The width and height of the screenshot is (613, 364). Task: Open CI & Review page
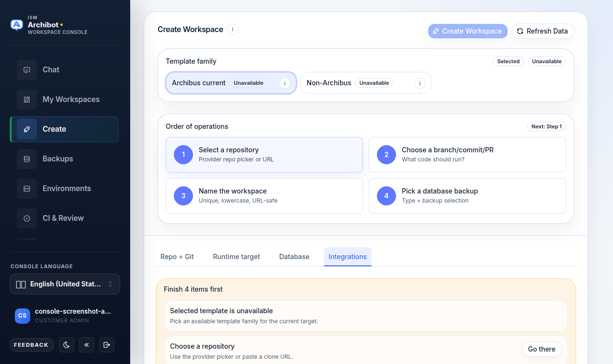[x=64, y=218]
